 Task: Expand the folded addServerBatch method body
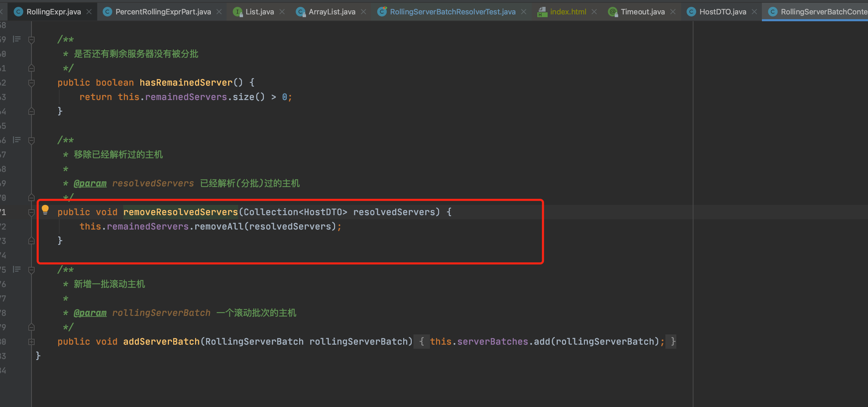(x=31, y=342)
